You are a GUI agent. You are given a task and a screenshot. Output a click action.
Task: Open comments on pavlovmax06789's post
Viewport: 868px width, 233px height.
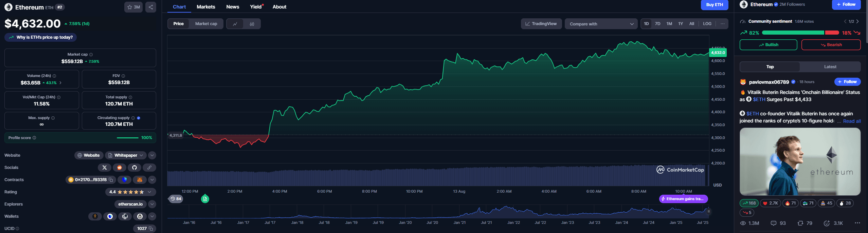click(778, 223)
